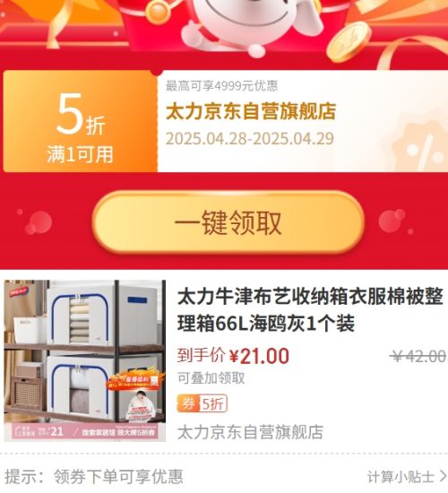Viewport: 448px width, 493px height.
Task: Open the 太力牛津布艺收纳箱 product title
Action: (310, 310)
